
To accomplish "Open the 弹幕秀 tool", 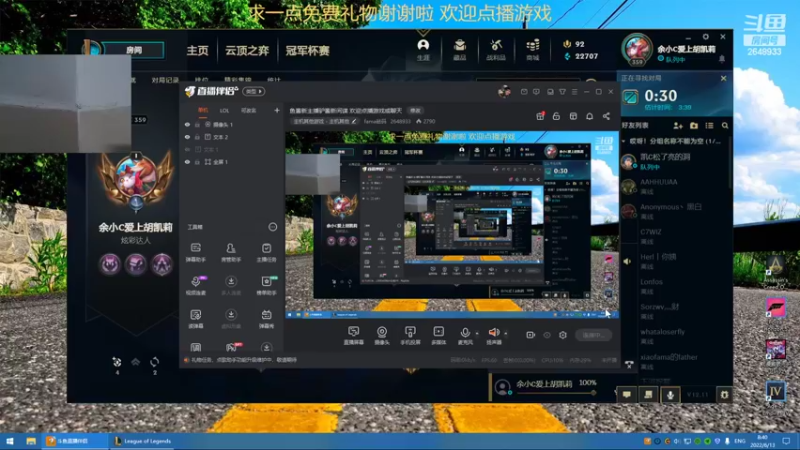I will tap(266, 318).
